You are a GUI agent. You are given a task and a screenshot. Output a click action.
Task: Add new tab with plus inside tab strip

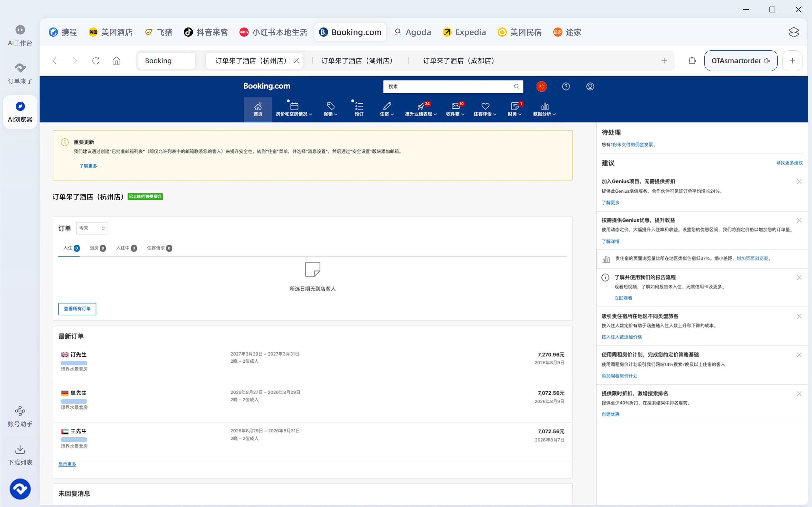coord(664,61)
